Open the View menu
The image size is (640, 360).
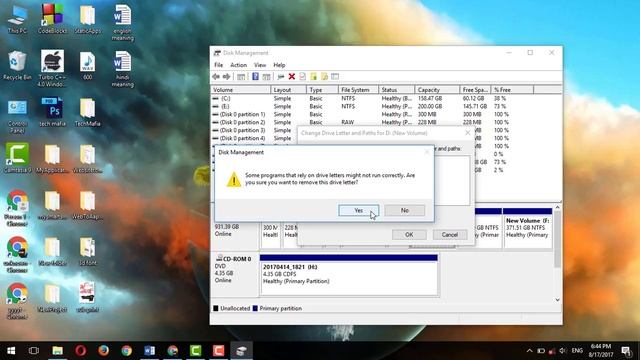[x=260, y=65]
